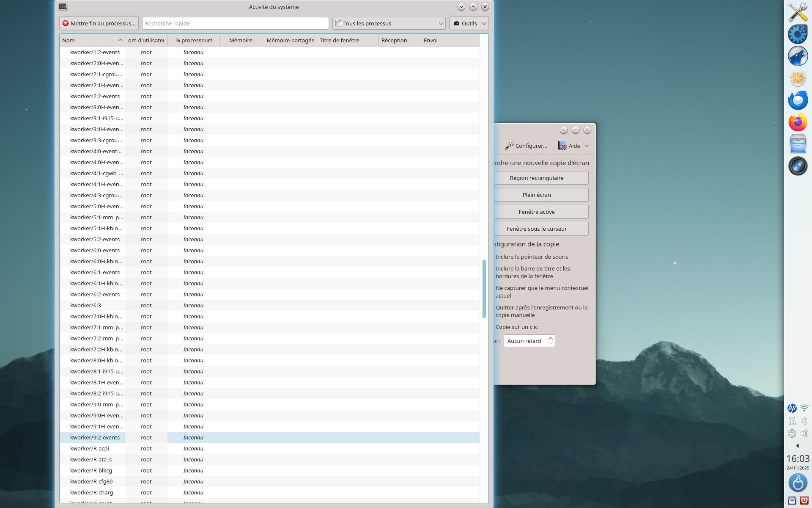Click the 'Recherche rapide' search field
812x508 pixels.
click(x=235, y=23)
